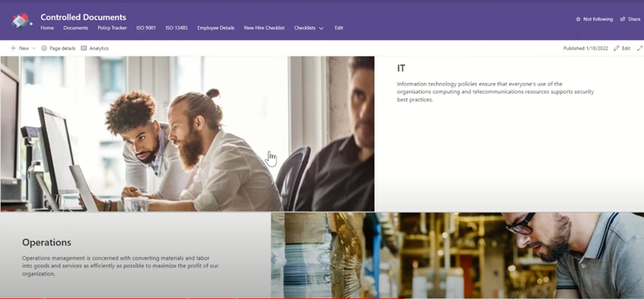Viewport: 644px width, 299px height.
Task: Click the expand full-screen arrows icon
Action: [640, 48]
